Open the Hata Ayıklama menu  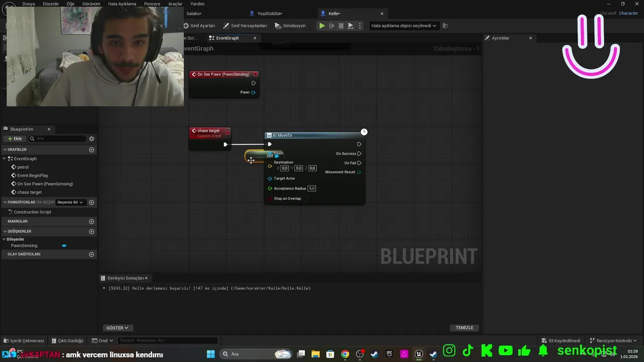[122, 4]
